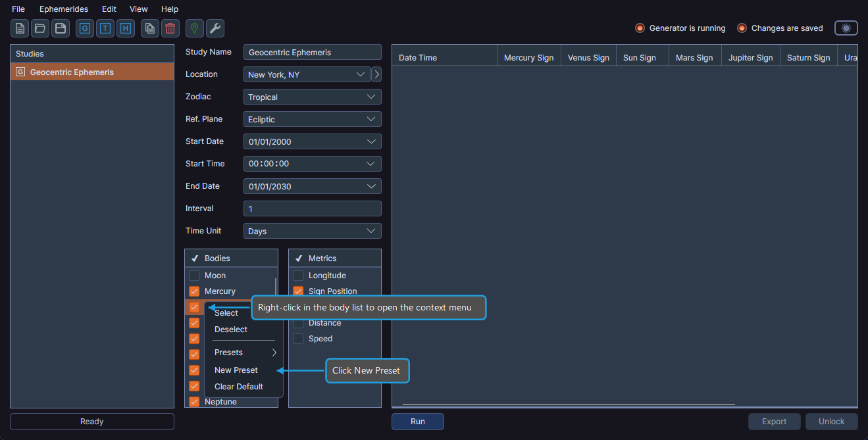The height and width of the screenshot is (440, 868).
Task: Toggle the theme with the sun icon
Action: coord(846,28)
